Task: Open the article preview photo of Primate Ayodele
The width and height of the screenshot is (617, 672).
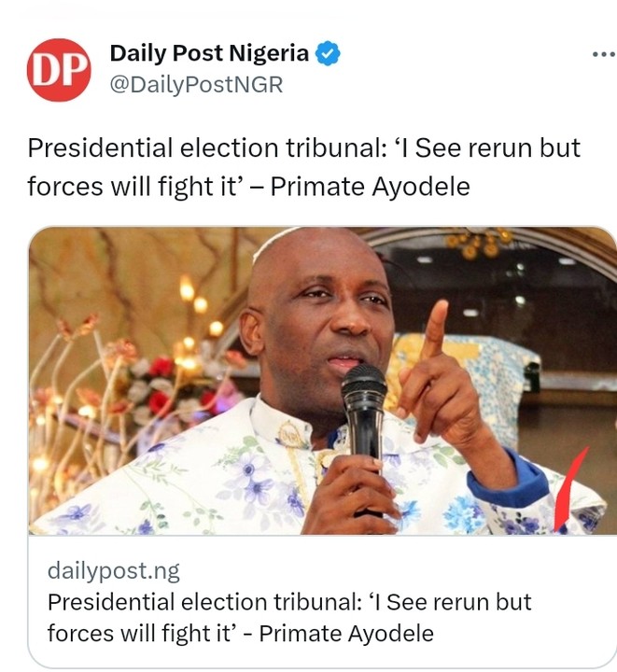Action: pos(322,380)
